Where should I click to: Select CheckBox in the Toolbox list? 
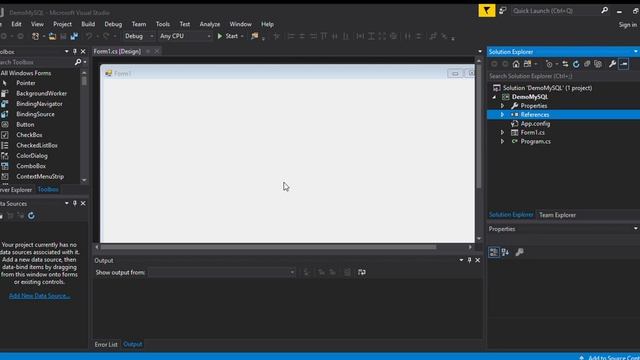click(x=29, y=135)
